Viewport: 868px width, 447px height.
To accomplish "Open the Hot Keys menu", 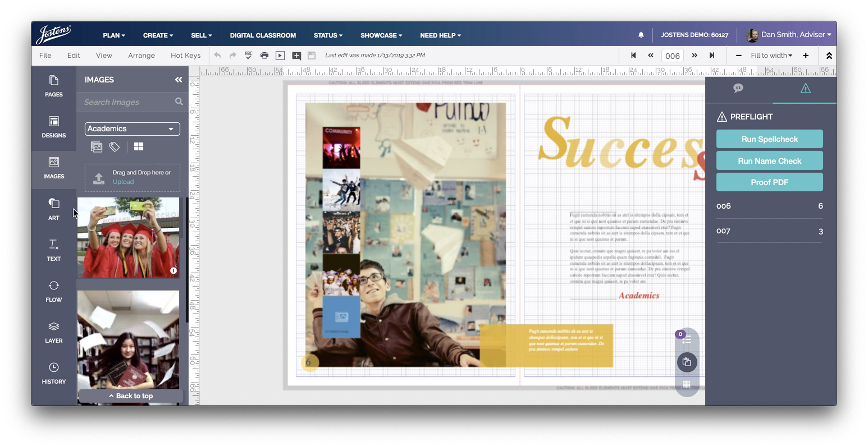I will (x=185, y=56).
